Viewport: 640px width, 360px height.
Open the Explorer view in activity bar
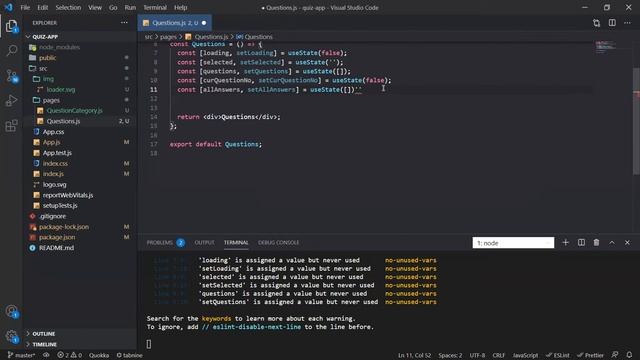pyautogui.click(x=11, y=27)
